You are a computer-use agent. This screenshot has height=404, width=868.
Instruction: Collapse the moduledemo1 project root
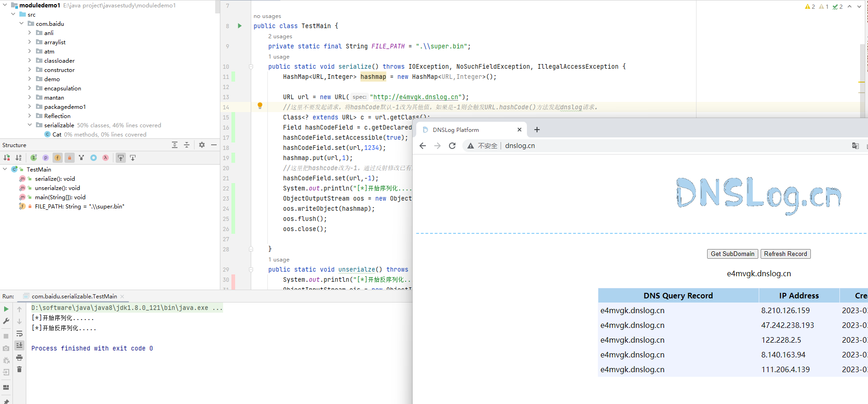tap(5, 5)
